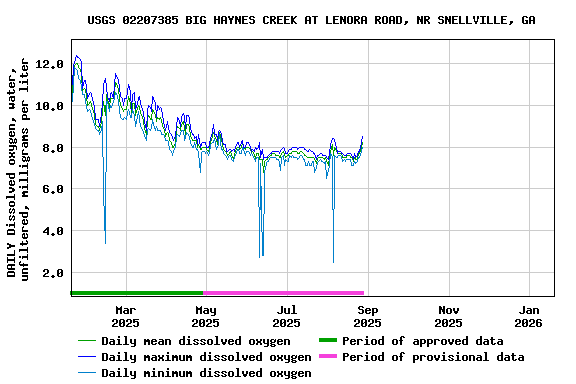Click the green approved data legend swatch
The image size is (576, 384).
point(328,340)
